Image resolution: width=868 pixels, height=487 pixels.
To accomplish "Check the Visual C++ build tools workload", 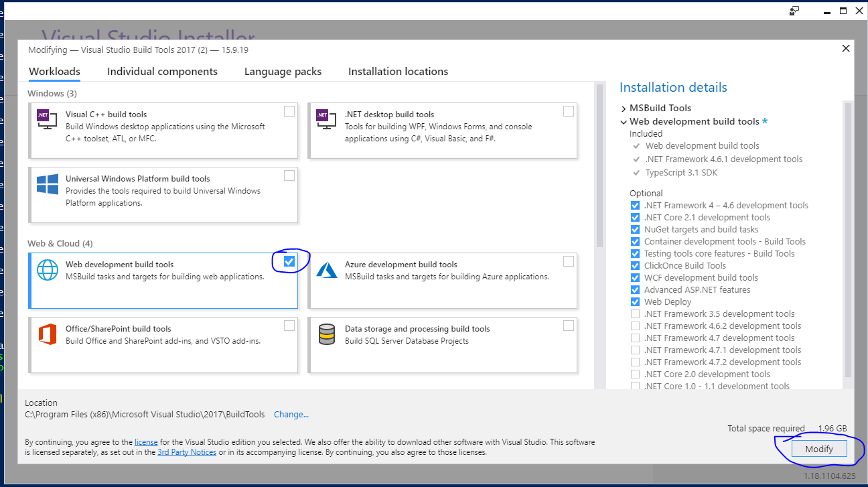I will (x=289, y=111).
